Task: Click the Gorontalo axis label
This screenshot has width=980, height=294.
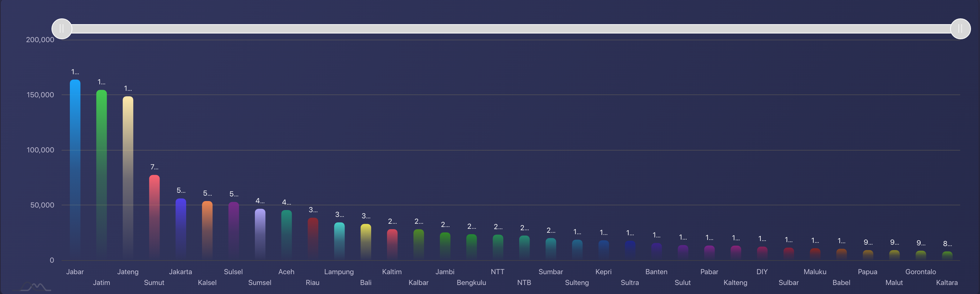Action: [920, 272]
